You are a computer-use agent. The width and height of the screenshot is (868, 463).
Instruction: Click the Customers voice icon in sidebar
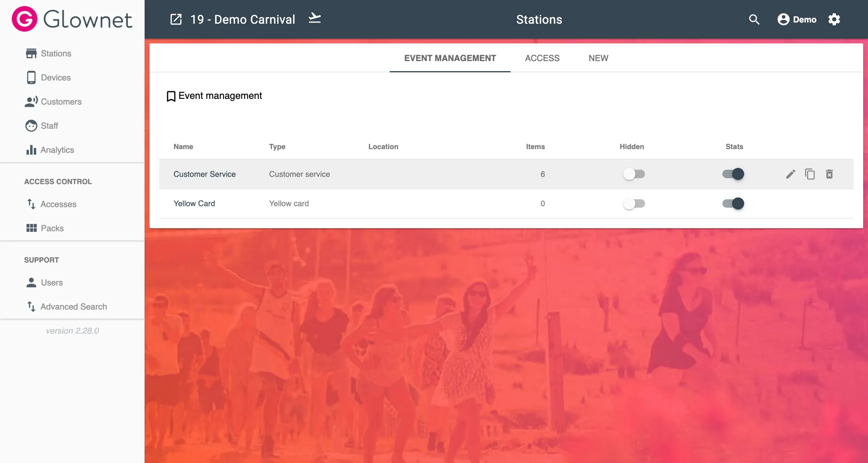click(31, 102)
